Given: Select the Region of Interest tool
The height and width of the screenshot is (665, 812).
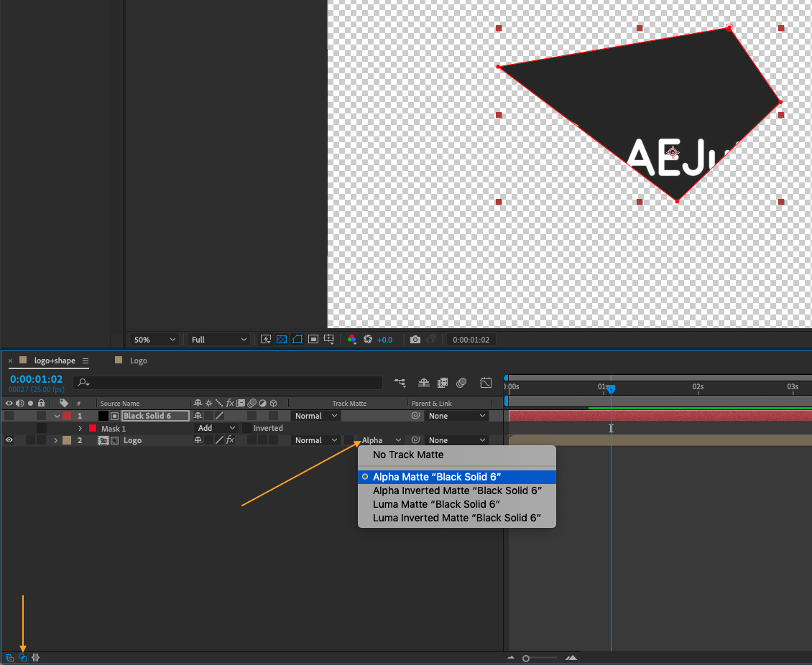Looking at the screenshot, I should point(313,339).
